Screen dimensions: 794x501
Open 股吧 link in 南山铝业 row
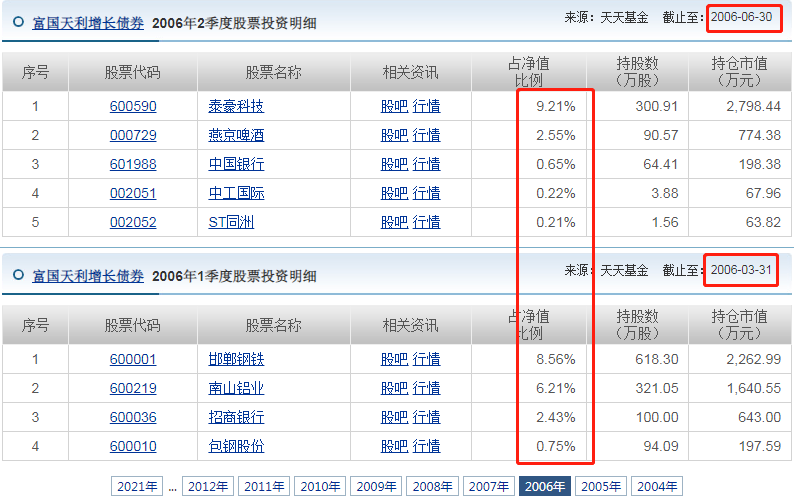(394, 388)
